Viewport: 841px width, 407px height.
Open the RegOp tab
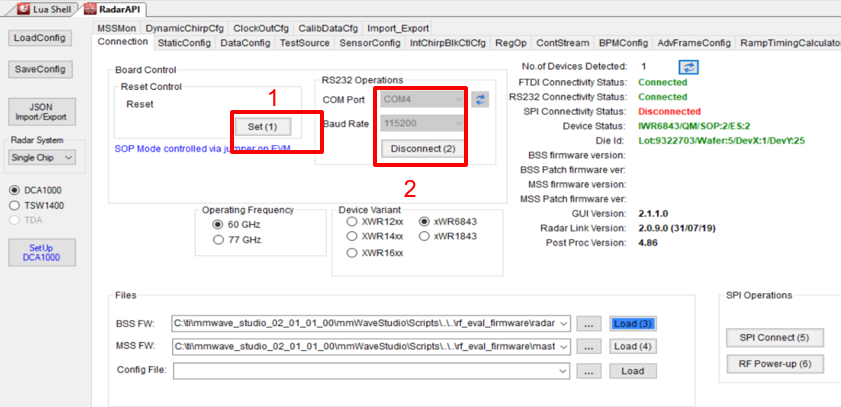coord(511,43)
